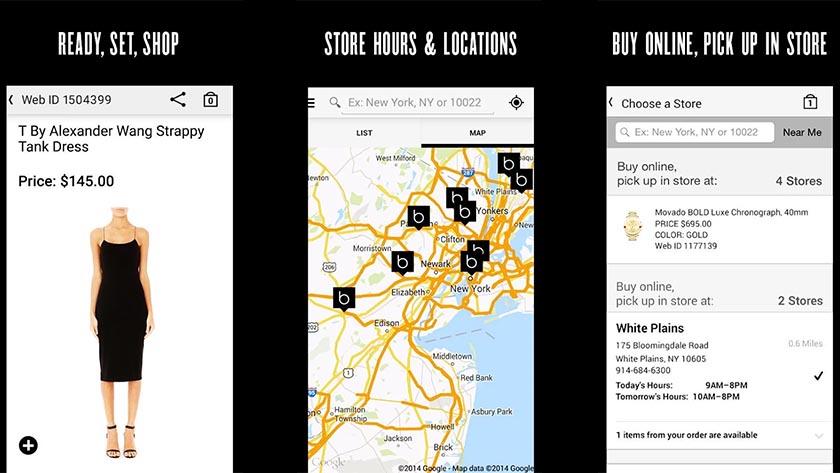The height and width of the screenshot is (473, 840).
Task: Tap the Web ID 1177139 text
Action: [x=686, y=246]
